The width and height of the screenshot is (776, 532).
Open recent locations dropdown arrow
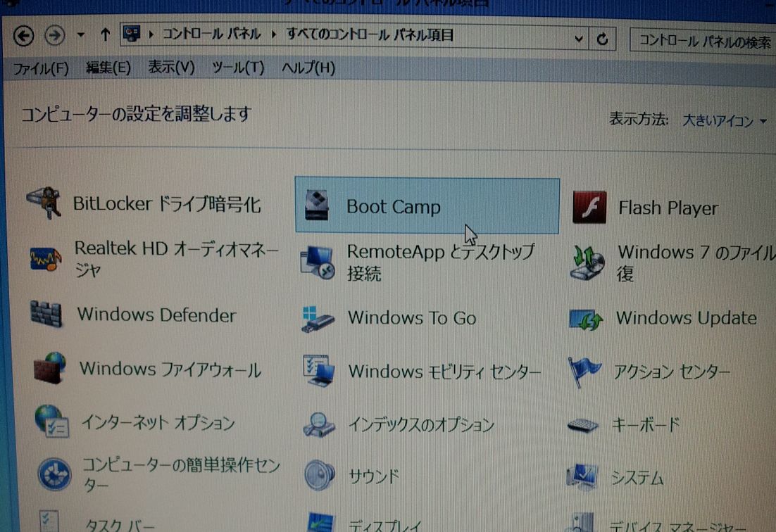click(80, 35)
